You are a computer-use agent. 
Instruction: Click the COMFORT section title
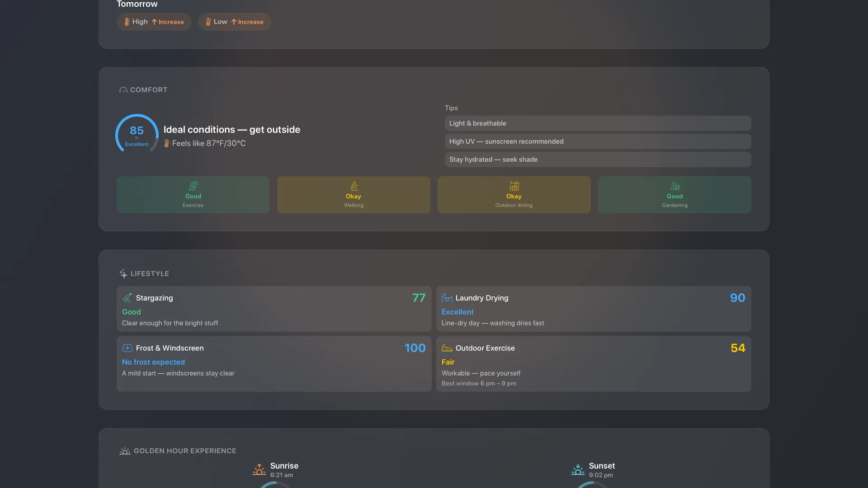pos(149,90)
